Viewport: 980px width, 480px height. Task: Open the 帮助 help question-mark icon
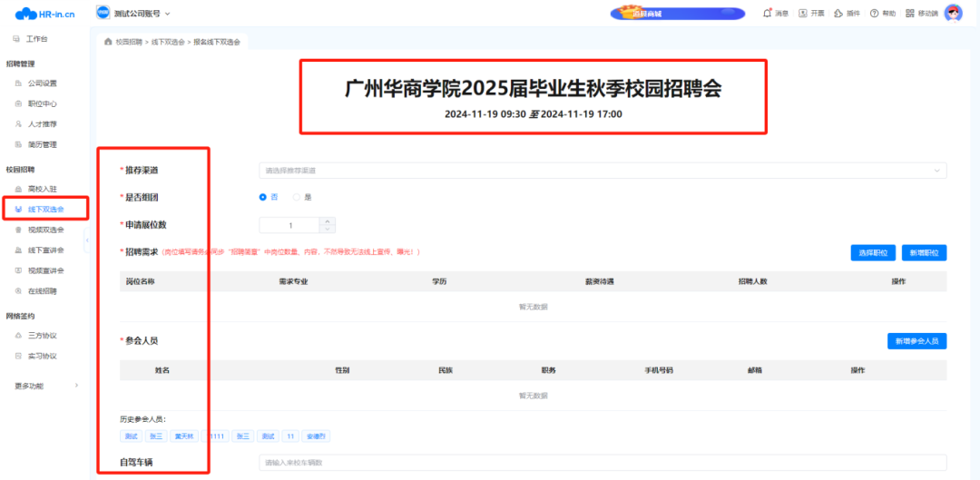874,14
